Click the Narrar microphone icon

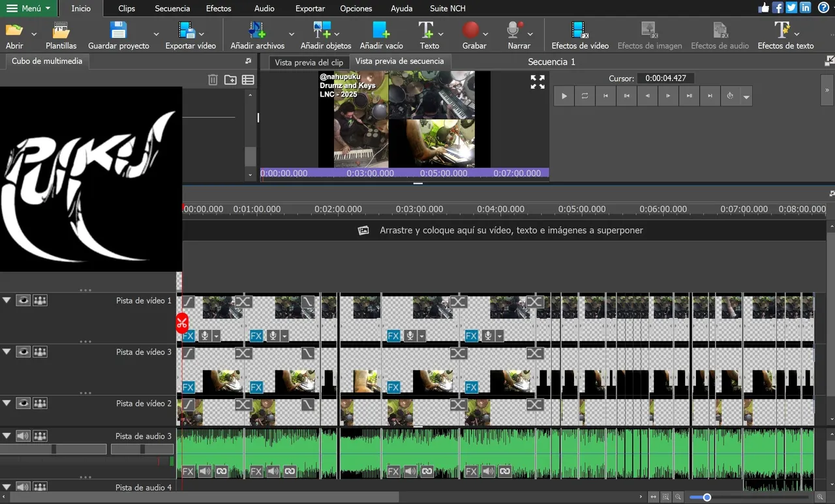(515, 30)
